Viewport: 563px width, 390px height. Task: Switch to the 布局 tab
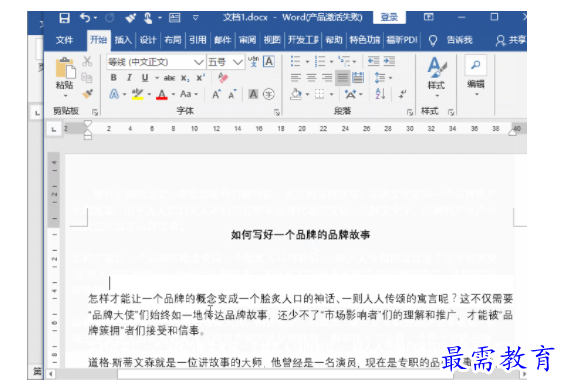tap(173, 40)
